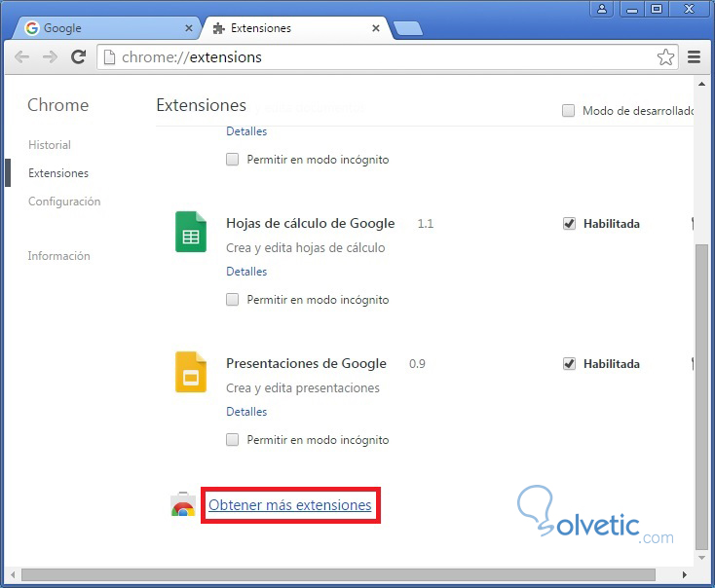Open Detalles link at top of list
715x588 pixels.
246,131
